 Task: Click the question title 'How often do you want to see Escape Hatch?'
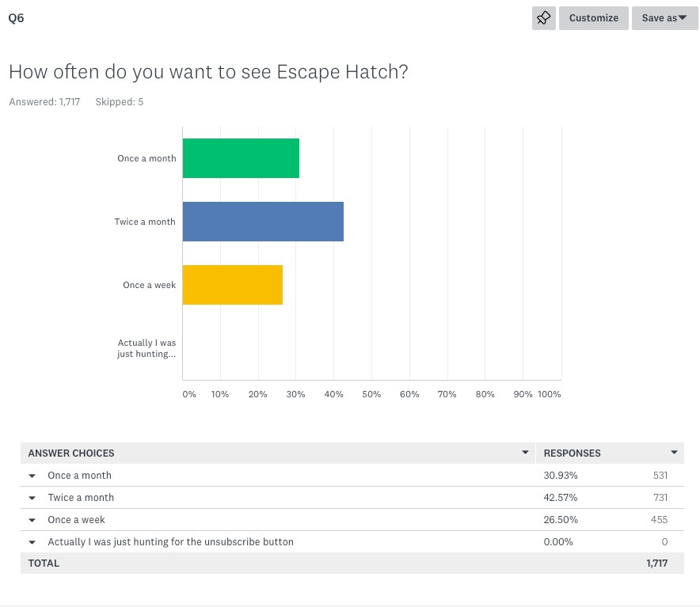208,72
